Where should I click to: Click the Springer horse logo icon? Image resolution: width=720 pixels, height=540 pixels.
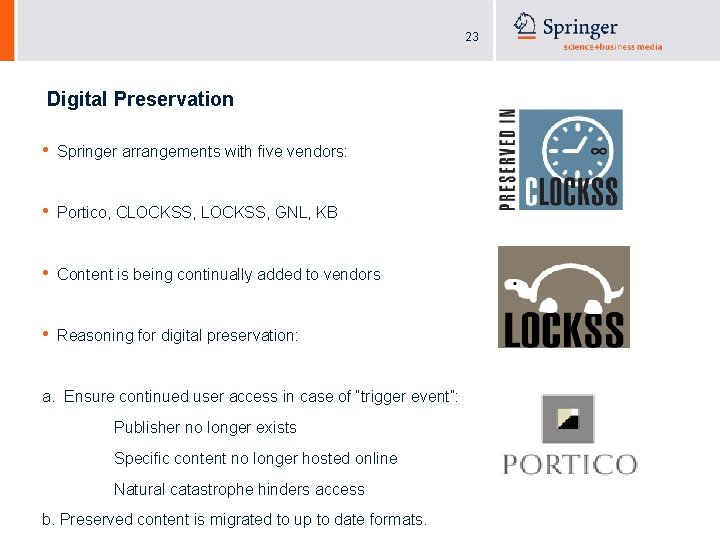click(x=525, y=25)
